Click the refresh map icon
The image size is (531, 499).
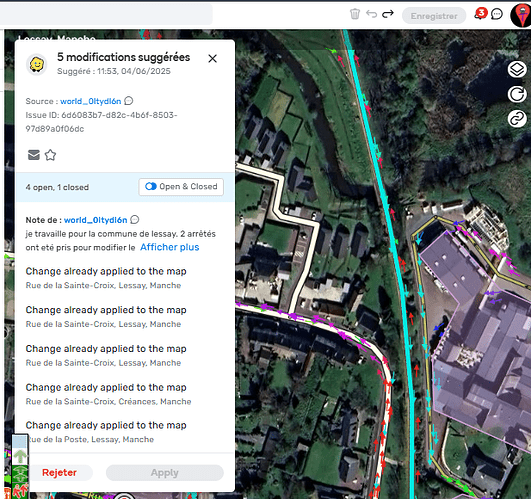tap(517, 94)
